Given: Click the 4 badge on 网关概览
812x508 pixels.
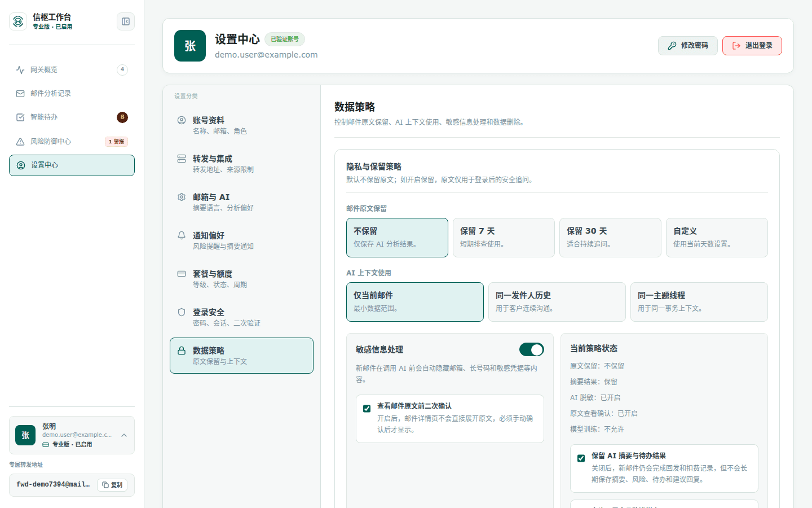Looking at the screenshot, I should coord(122,70).
